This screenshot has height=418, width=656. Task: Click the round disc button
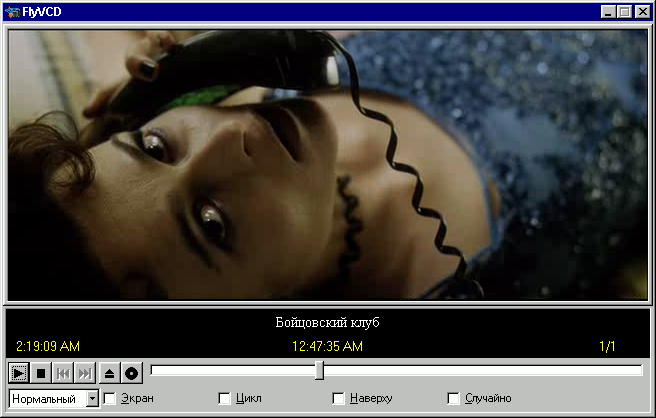click(132, 373)
